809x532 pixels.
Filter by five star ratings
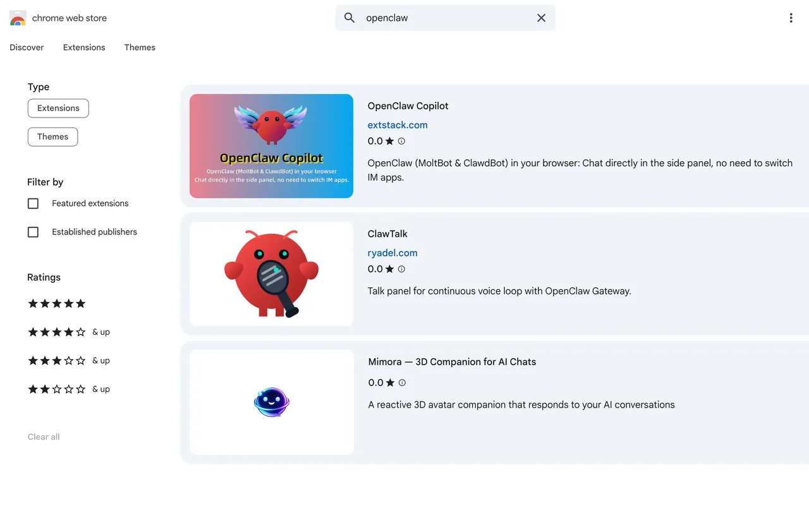pyautogui.click(x=57, y=304)
